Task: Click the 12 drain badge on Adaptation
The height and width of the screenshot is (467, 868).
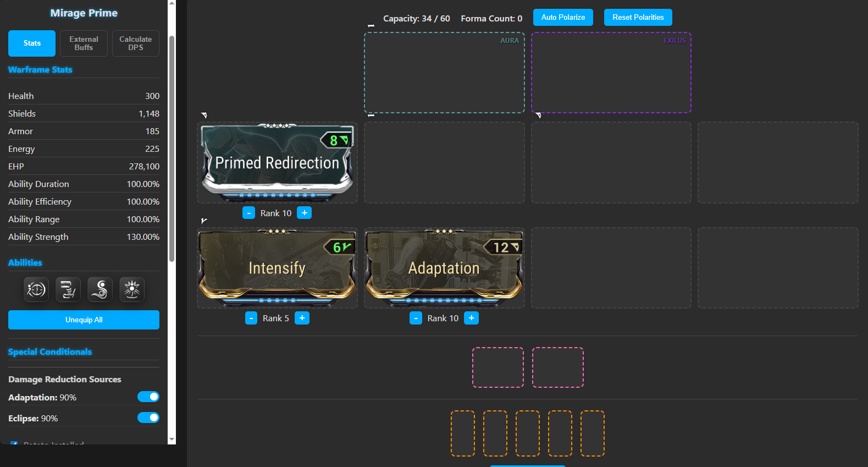Action: (x=504, y=248)
